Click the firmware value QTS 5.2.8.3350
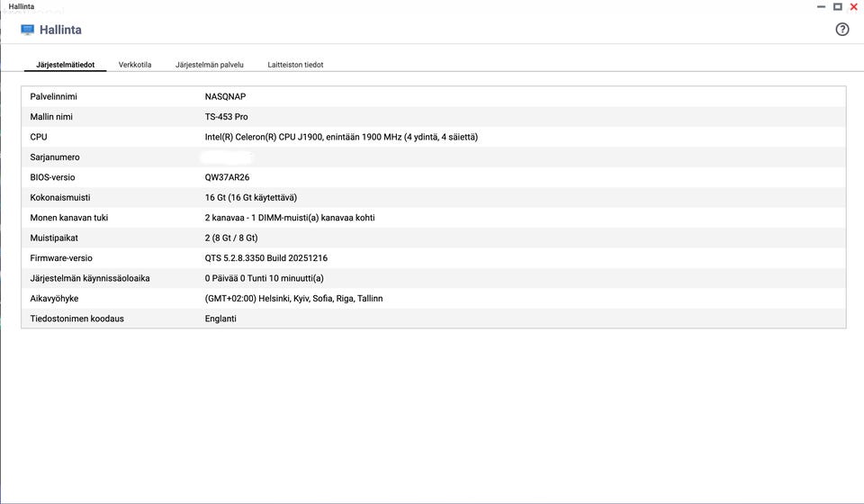The width and height of the screenshot is (864, 504). (266, 257)
